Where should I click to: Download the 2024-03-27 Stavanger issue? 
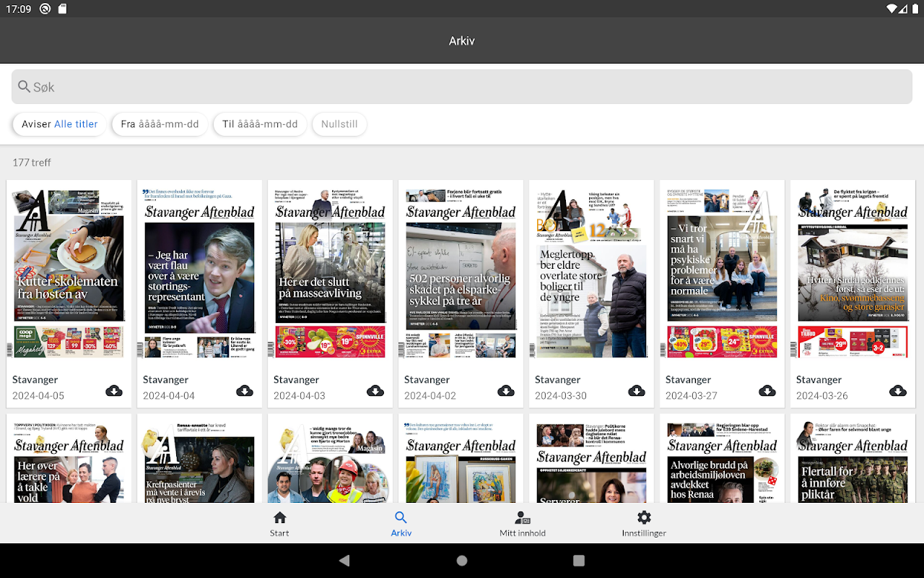tap(767, 391)
